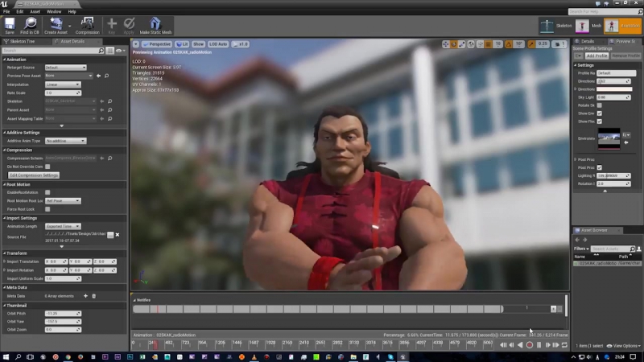The height and width of the screenshot is (362, 644).
Task: Disable Show Environment checkbox
Action: pyautogui.click(x=600, y=113)
